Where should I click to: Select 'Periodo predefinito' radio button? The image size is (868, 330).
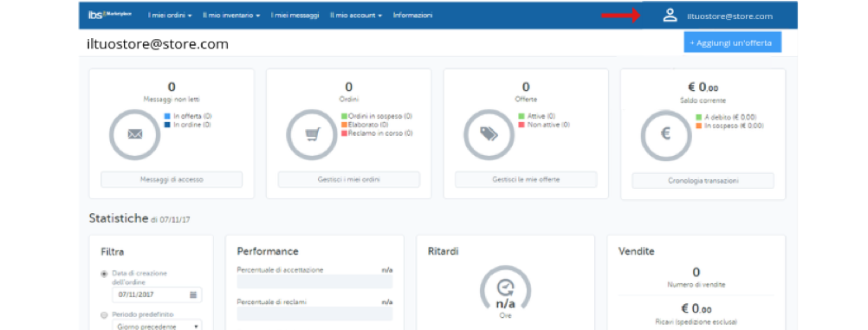click(x=103, y=315)
